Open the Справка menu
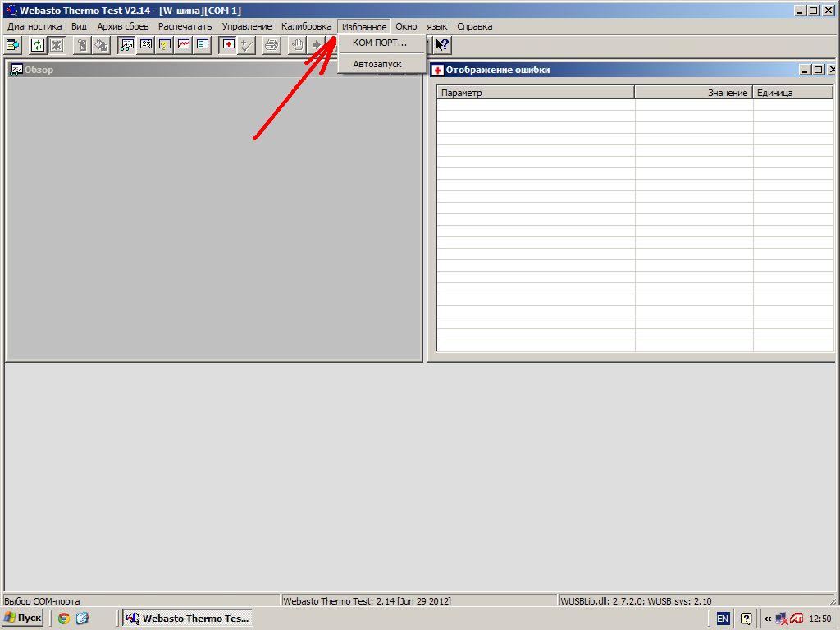 click(475, 26)
